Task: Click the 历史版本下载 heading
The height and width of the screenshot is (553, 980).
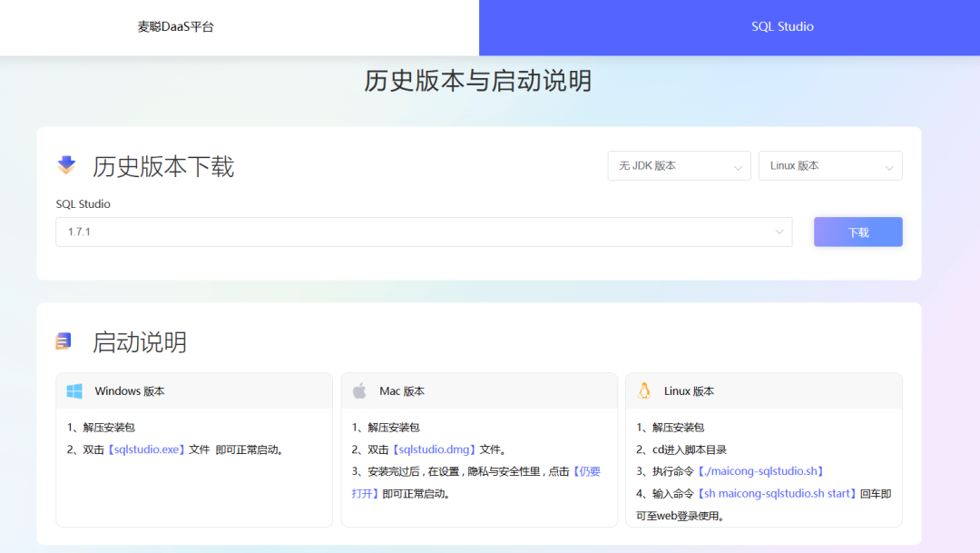Action: click(x=163, y=166)
